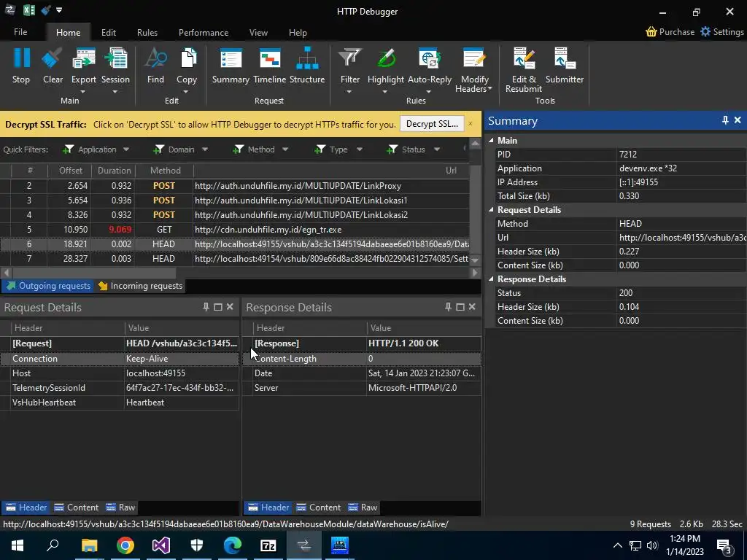This screenshot has height=560, width=747.
Task: Click the Decrypt SSL... button
Action: tap(432, 124)
